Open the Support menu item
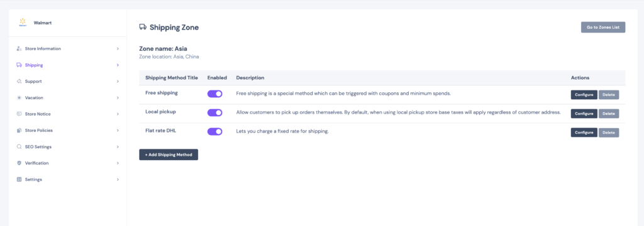 (68, 82)
